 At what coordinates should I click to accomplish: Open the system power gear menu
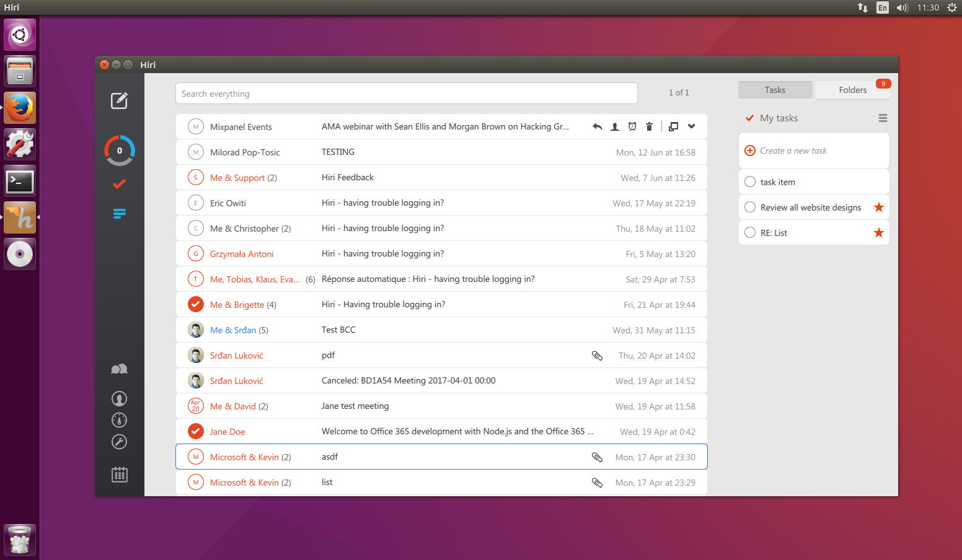tap(952, 7)
